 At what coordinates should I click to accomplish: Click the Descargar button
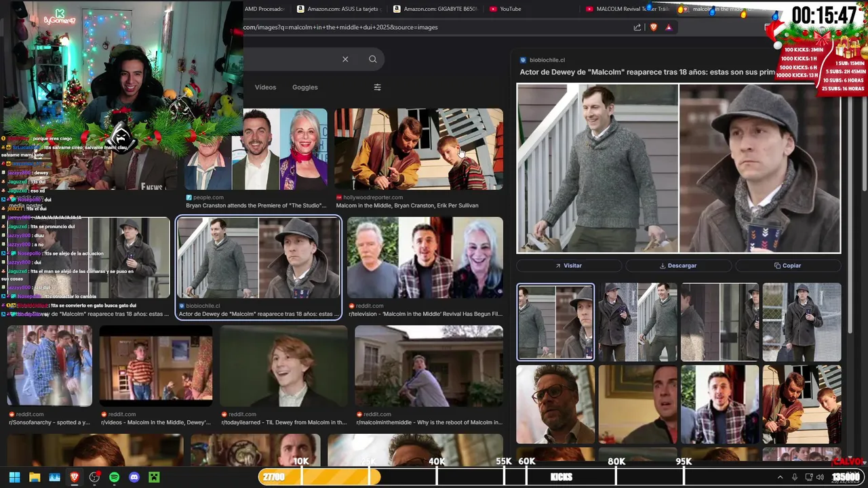[x=678, y=266]
